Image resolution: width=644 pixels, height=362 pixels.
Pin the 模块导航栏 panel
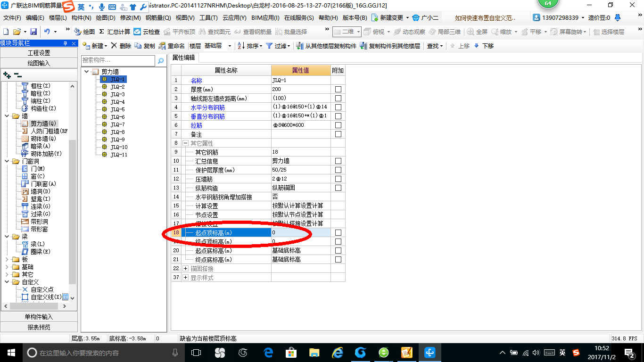(x=65, y=43)
